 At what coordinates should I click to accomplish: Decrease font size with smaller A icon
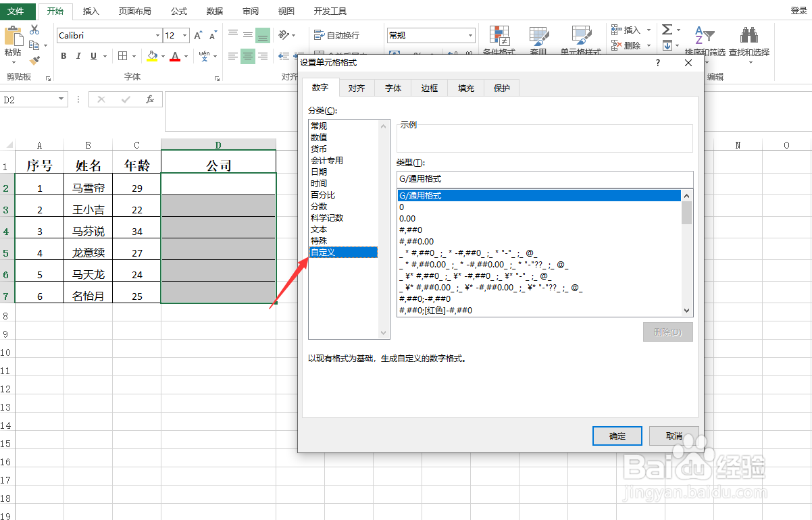(x=213, y=35)
